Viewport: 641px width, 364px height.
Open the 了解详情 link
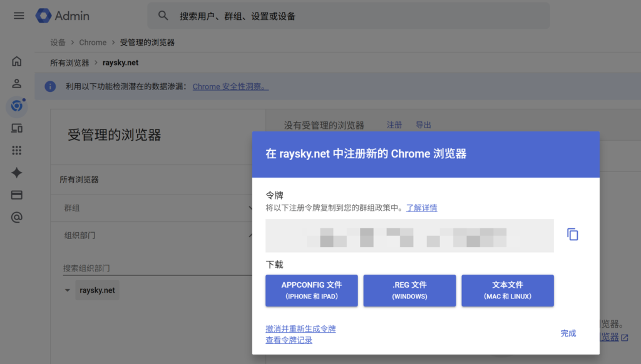(x=421, y=208)
